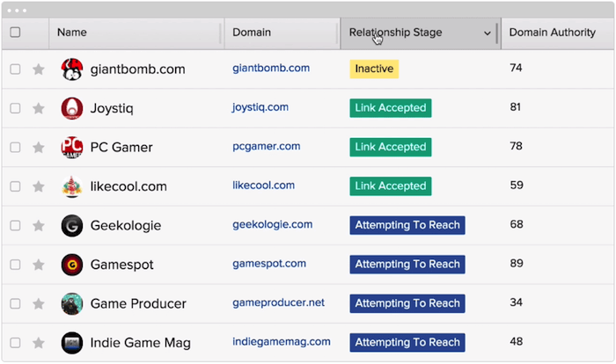Open the joystiq.com domain link
616x364 pixels.
[x=260, y=107]
